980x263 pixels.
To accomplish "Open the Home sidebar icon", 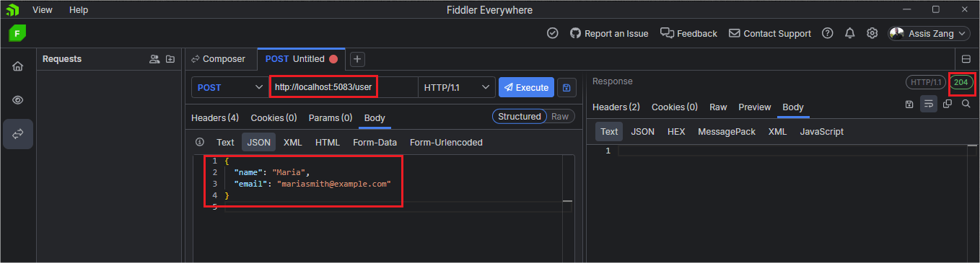I will [18, 66].
